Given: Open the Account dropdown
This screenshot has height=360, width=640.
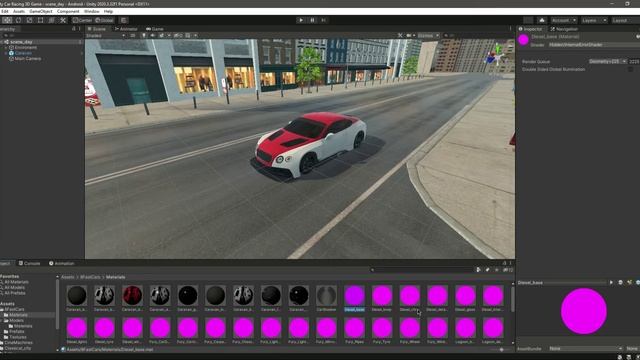Looking at the screenshot, I should (x=563, y=20).
